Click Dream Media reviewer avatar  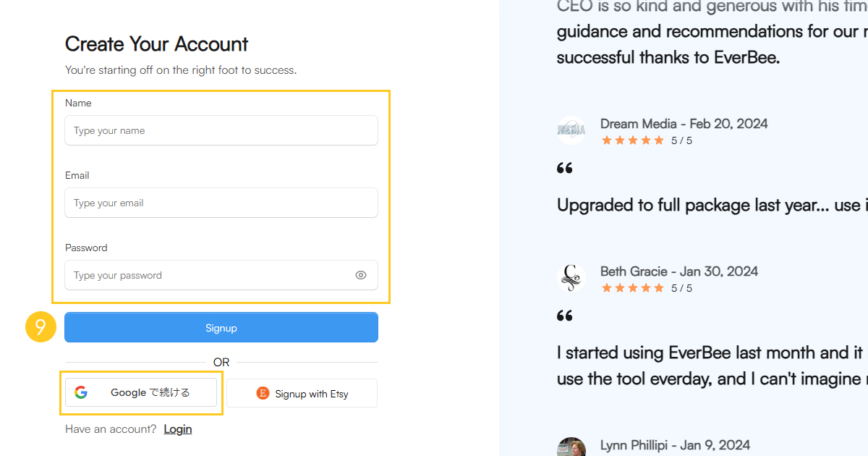[571, 130]
